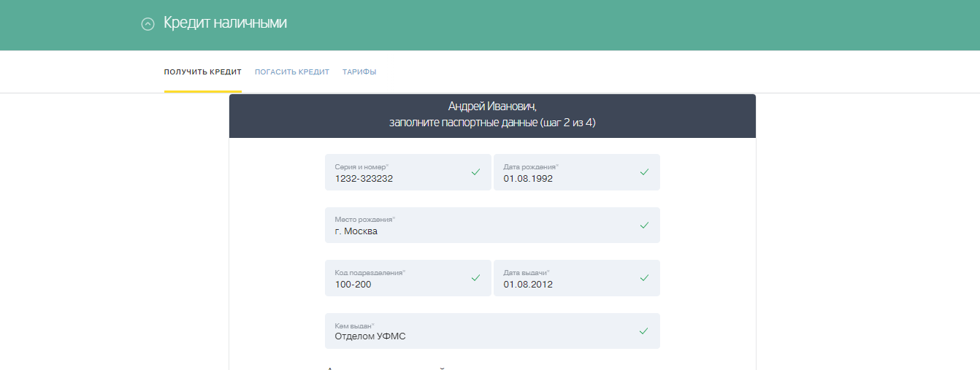Collapse the Кредит наличными header chevron
This screenshot has width=980, height=370.
[x=148, y=24]
